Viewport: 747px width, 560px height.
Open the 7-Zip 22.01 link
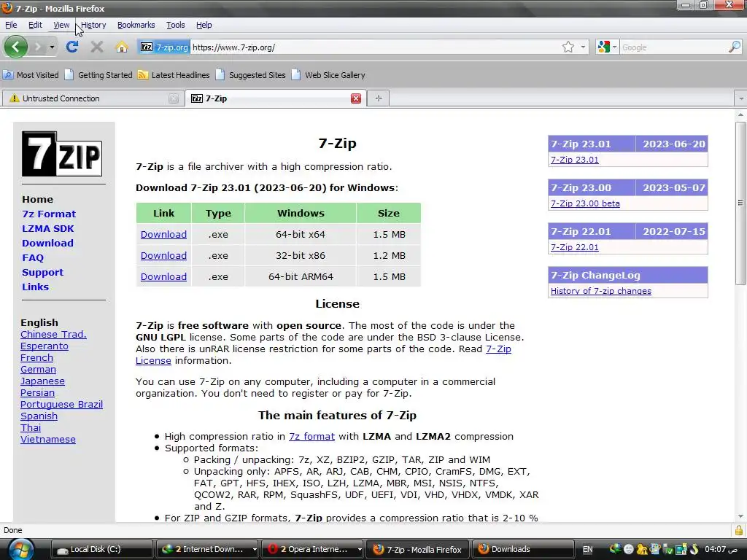(575, 247)
